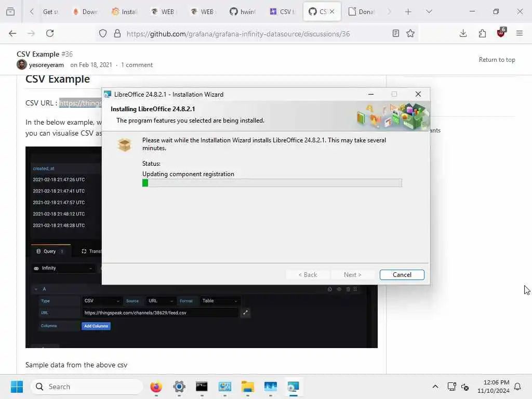
Task: Switch to the 'Get st' tab
Action: (x=50, y=11)
